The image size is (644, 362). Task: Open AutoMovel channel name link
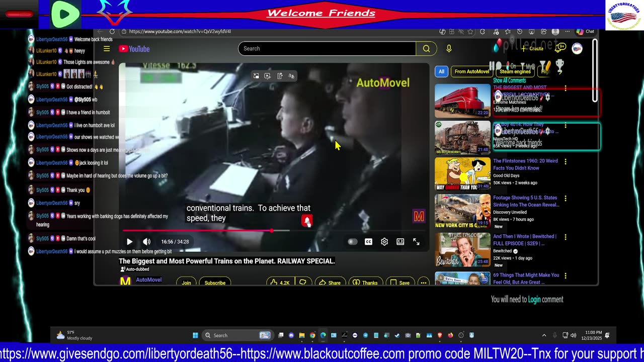[148, 280]
